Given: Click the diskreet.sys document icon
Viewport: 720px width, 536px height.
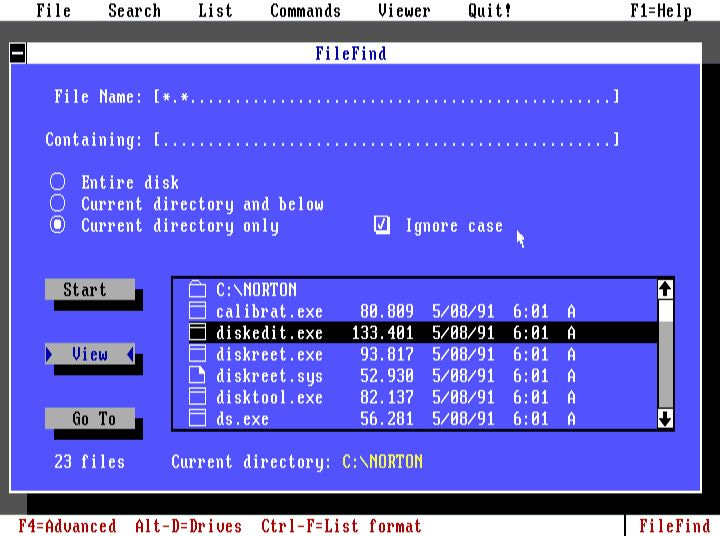Looking at the screenshot, I should tap(197, 375).
